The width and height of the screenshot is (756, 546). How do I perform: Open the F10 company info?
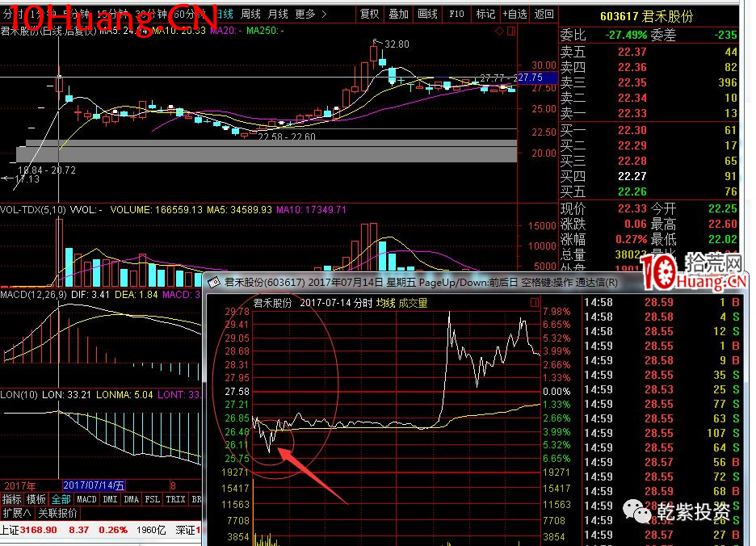click(x=456, y=14)
